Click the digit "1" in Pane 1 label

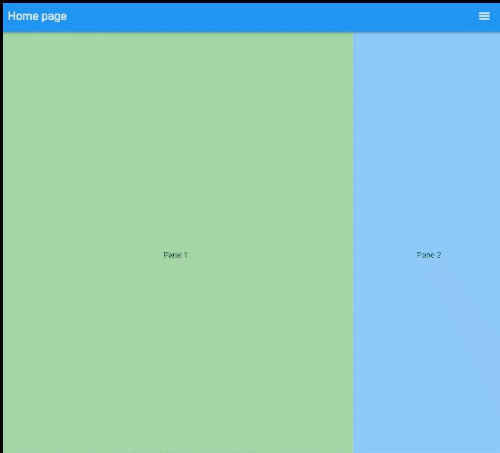tap(185, 255)
